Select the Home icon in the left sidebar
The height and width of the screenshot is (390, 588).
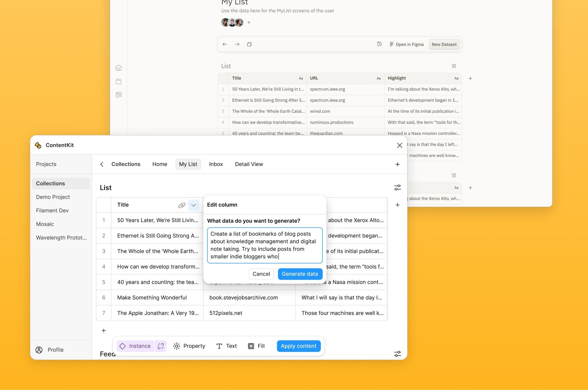(119, 67)
